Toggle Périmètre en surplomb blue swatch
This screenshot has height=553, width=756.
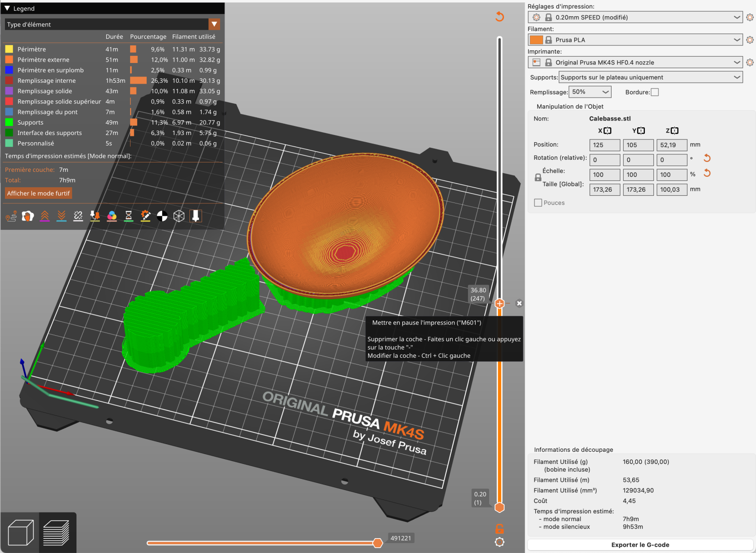tap(9, 70)
